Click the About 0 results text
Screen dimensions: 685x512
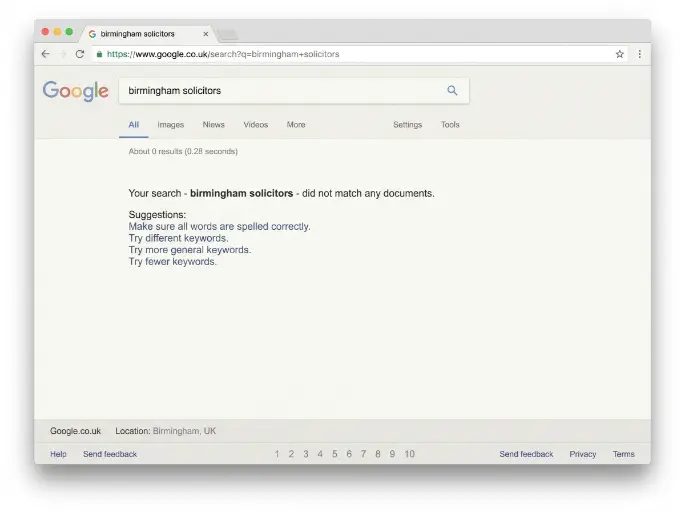coord(183,151)
